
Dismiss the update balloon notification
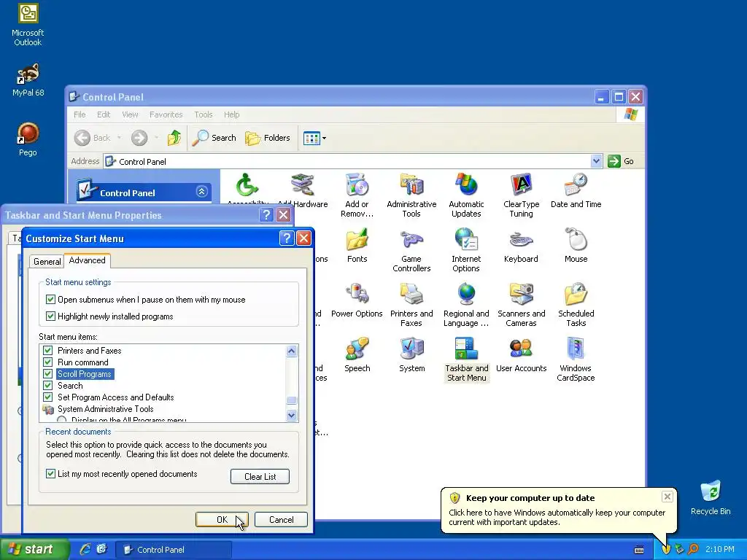[667, 497]
